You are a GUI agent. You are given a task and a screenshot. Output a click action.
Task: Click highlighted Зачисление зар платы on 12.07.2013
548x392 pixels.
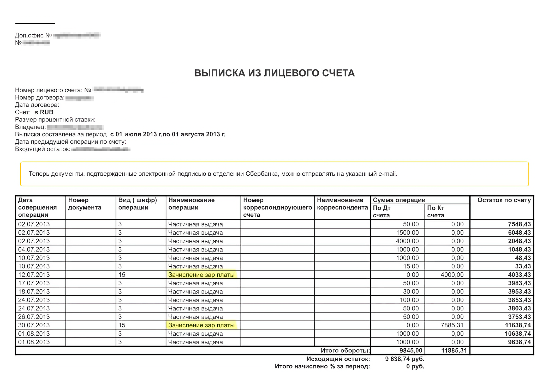tap(201, 275)
